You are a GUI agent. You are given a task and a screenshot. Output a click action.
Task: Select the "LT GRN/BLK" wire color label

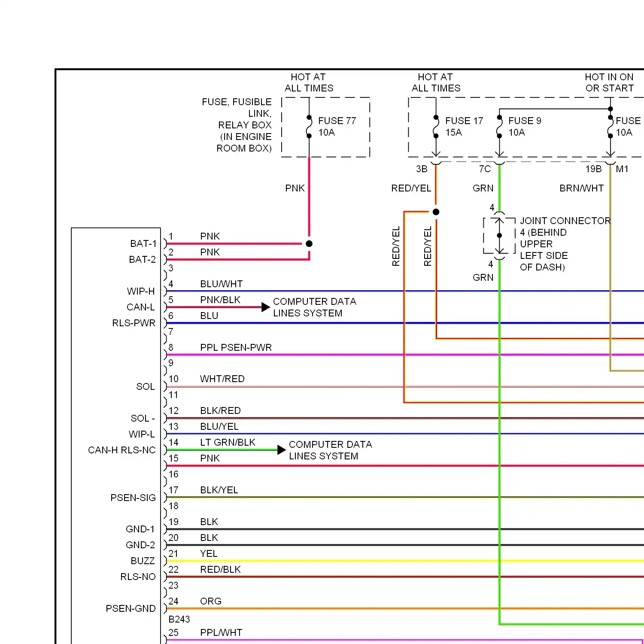pos(228,443)
